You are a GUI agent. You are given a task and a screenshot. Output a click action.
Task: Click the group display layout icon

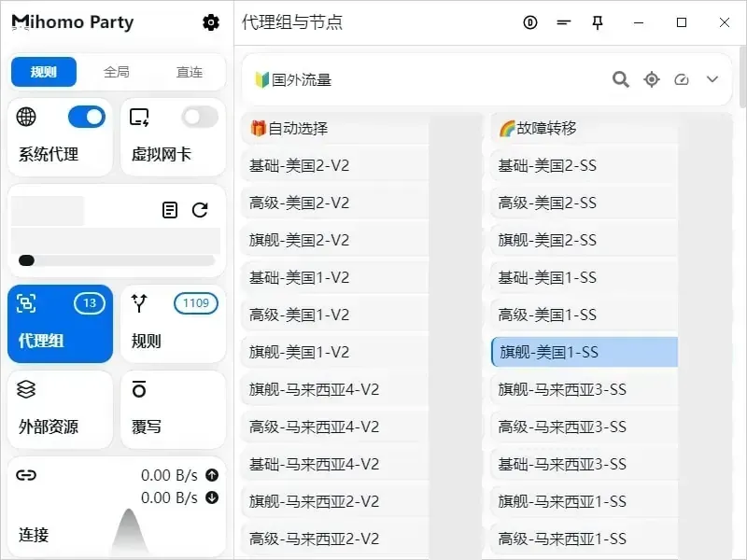(x=564, y=22)
